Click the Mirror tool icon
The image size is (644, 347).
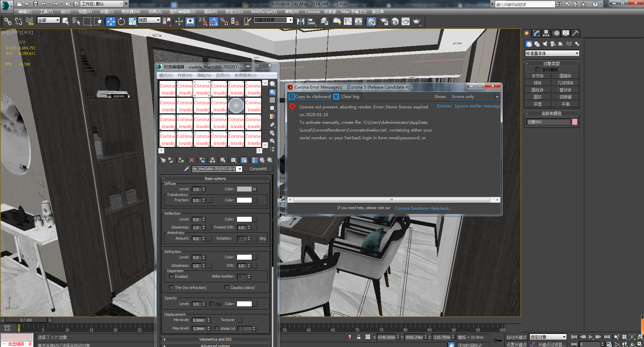(x=301, y=21)
